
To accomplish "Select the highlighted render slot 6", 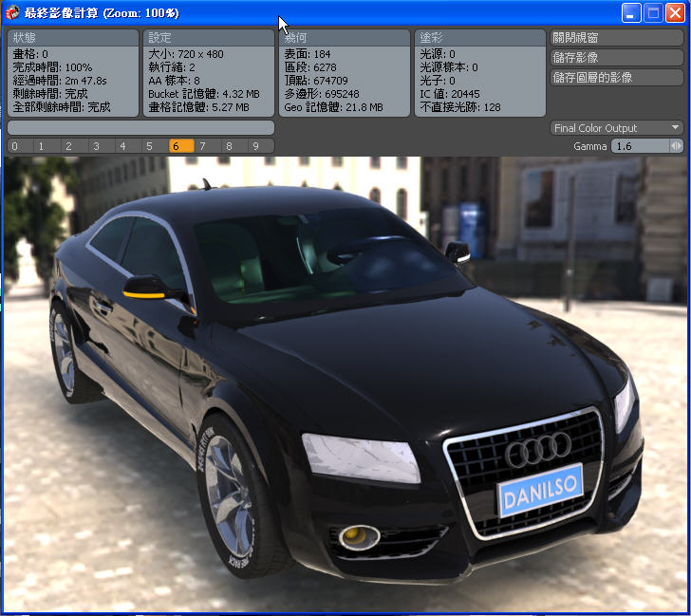I will click(181, 146).
